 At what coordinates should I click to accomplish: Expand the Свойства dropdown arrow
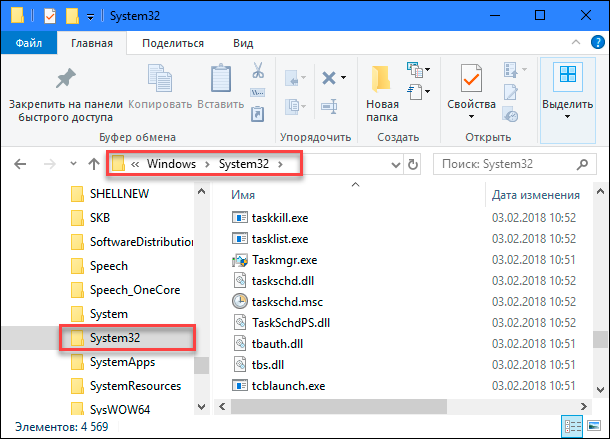(x=471, y=116)
